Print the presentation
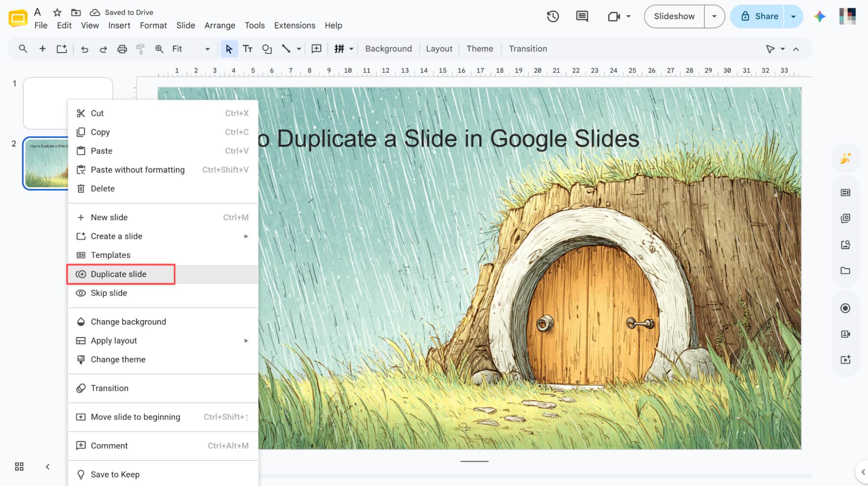The width and height of the screenshot is (868, 486). point(122,49)
